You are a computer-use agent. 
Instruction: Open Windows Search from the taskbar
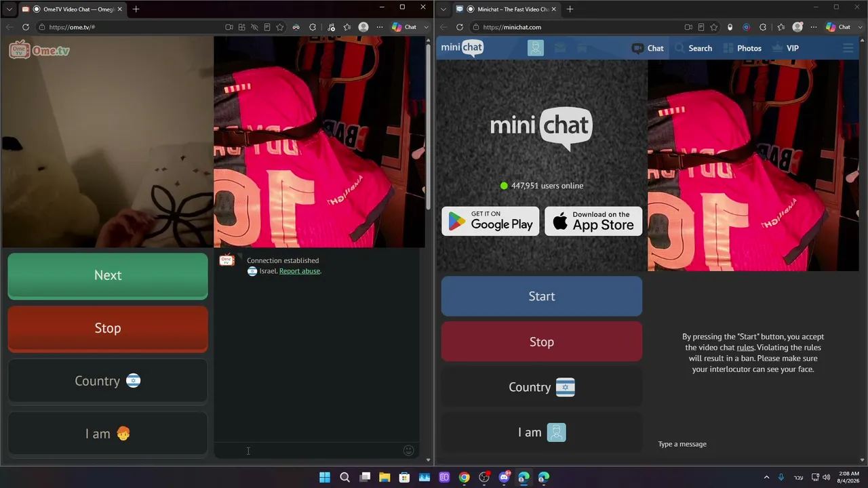(x=344, y=477)
